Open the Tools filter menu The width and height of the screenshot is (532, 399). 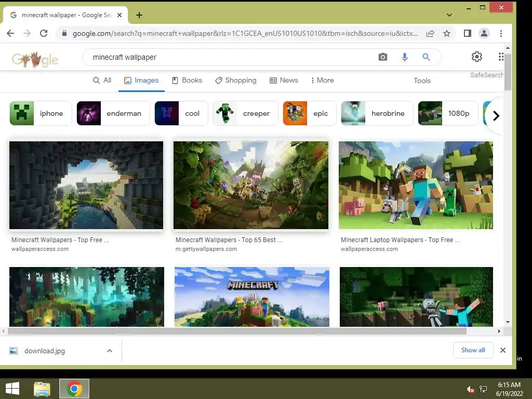tap(422, 81)
